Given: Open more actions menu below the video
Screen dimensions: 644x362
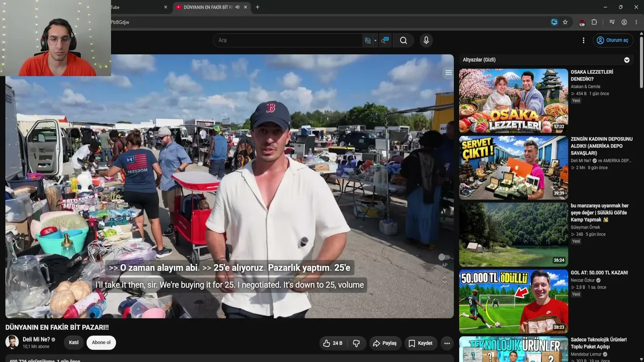Looking at the screenshot, I should coord(447,343).
